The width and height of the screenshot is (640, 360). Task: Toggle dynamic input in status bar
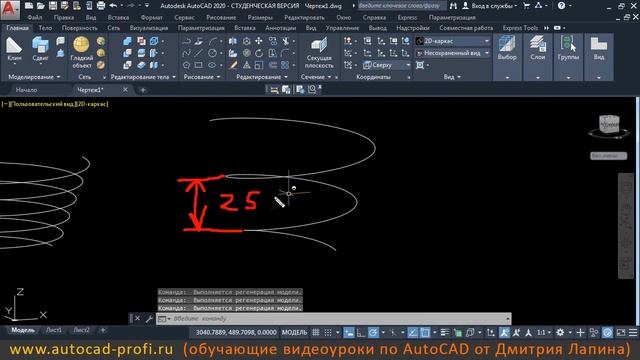[x=349, y=333]
